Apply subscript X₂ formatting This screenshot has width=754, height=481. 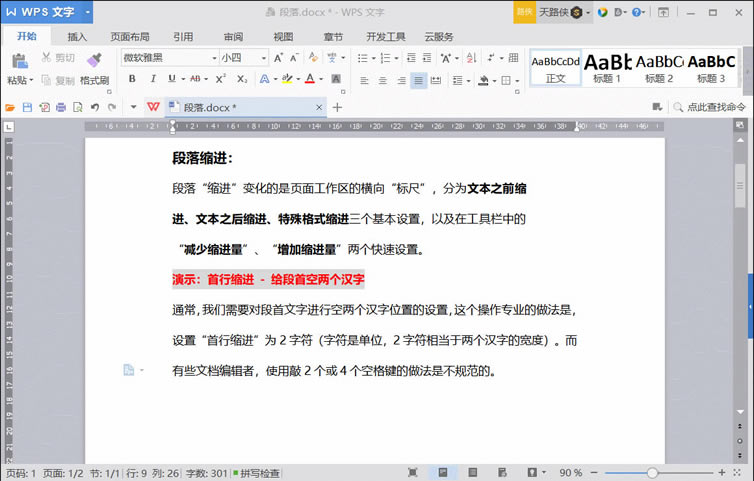tap(242, 79)
